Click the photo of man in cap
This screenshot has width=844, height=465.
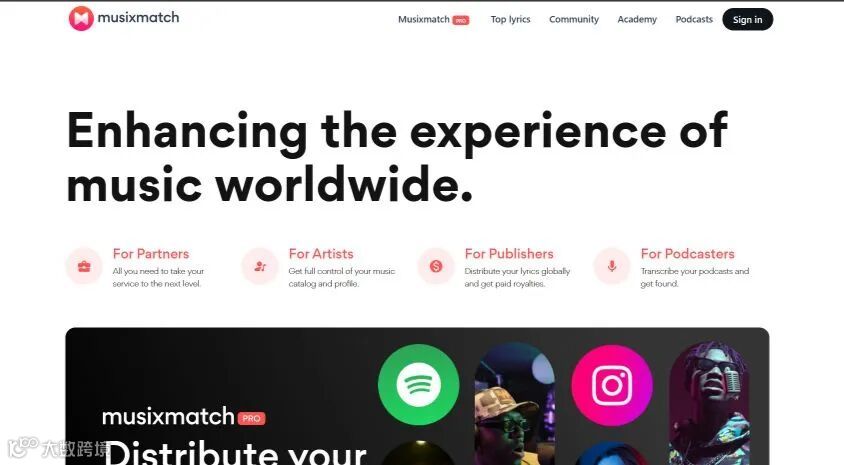click(515, 404)
